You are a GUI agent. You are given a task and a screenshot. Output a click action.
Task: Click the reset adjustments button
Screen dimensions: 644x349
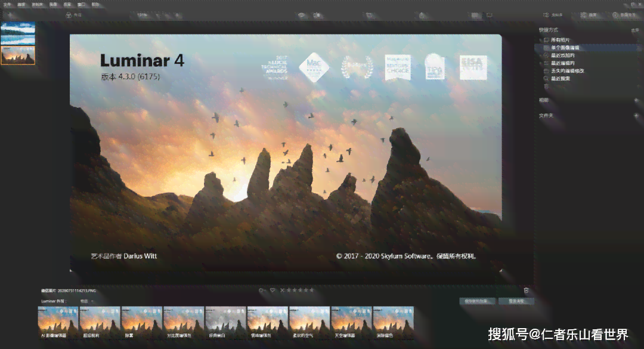coord(516,301)
